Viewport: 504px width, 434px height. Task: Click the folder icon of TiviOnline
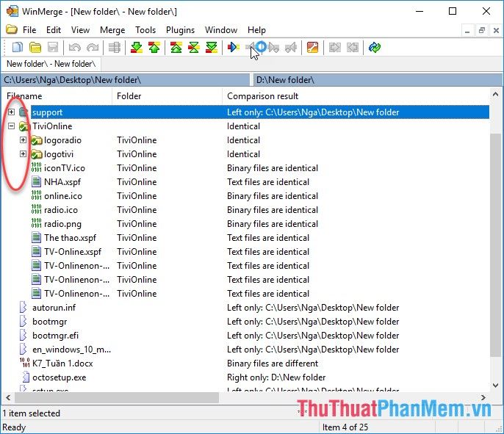pos(24,126)
